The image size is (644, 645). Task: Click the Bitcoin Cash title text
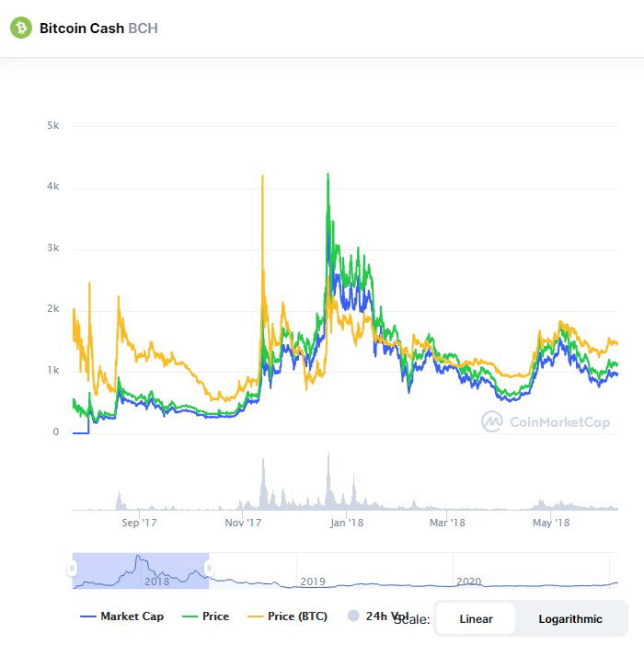point(82,28)
